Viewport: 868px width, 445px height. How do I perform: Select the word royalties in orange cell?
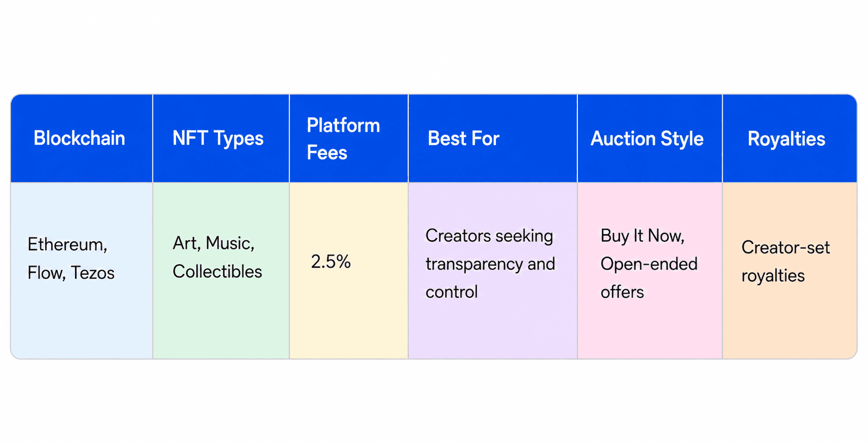773,276
